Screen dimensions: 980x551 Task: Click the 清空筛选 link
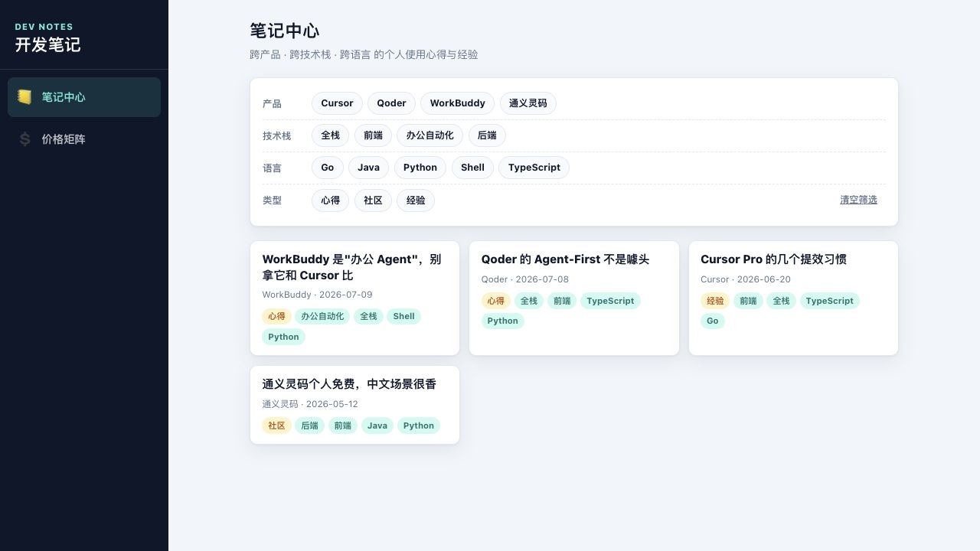click(x=858, y=200)
